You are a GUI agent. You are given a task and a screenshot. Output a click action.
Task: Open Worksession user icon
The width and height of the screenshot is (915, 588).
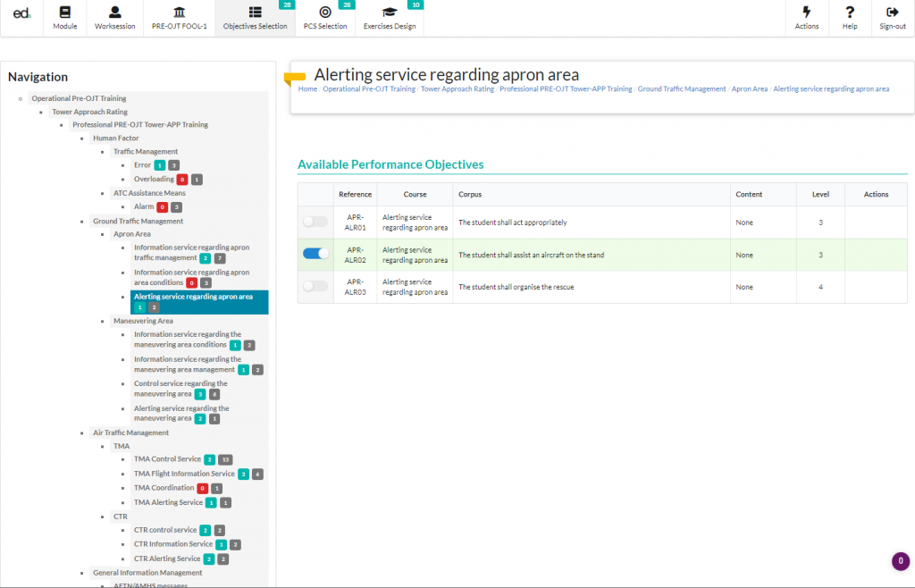point(115,13)
